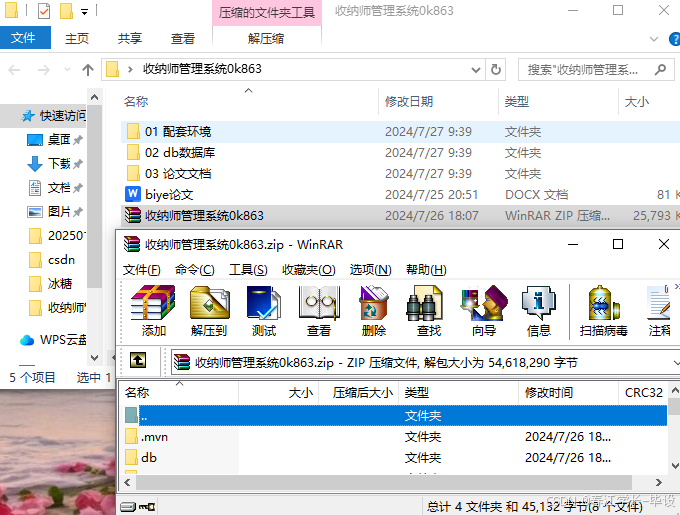Sort WinRAR list by CRC32 column
The width and height of the screenshot is (680, 515).
(644, 392)
